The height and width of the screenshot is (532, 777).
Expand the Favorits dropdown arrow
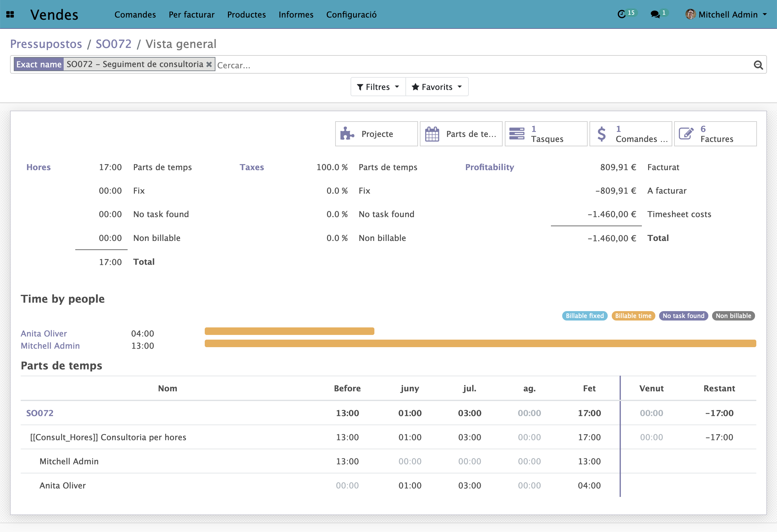tap(460, 87)
